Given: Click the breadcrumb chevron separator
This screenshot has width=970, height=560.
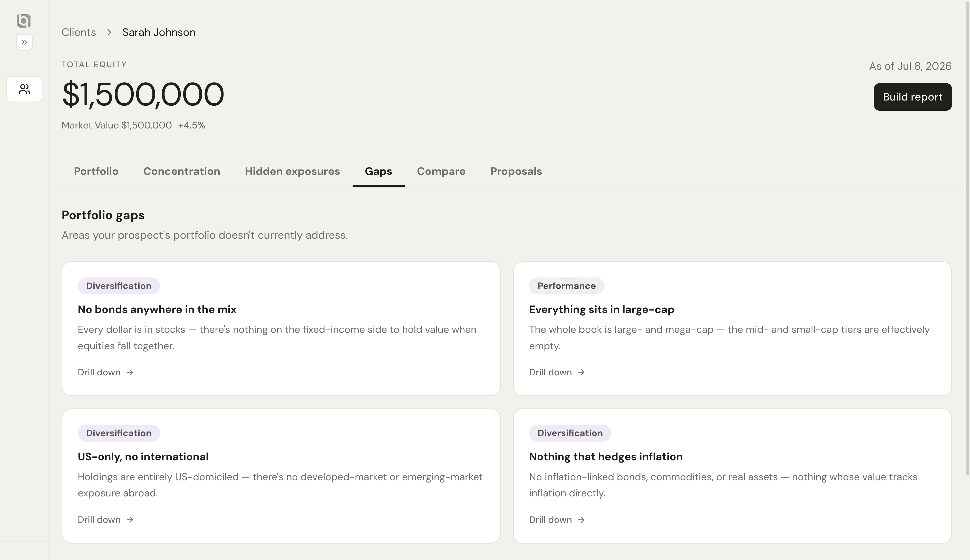Looking at the screenshot, I should point(109,32).
